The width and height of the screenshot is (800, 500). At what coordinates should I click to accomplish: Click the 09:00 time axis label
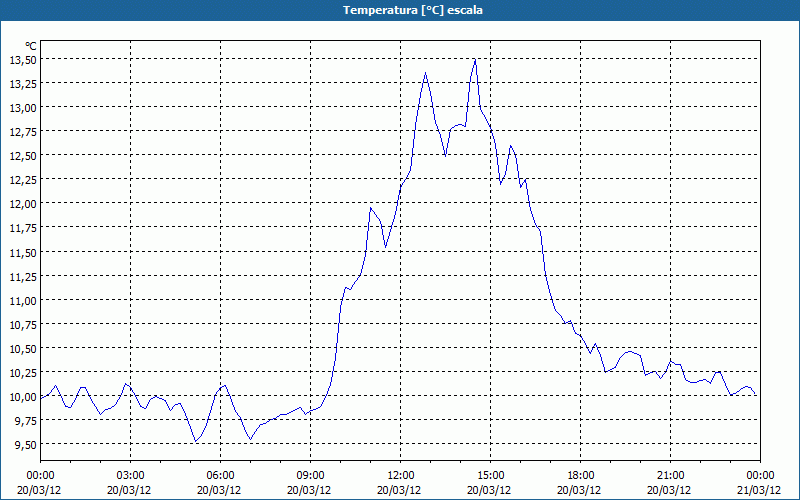310,476
